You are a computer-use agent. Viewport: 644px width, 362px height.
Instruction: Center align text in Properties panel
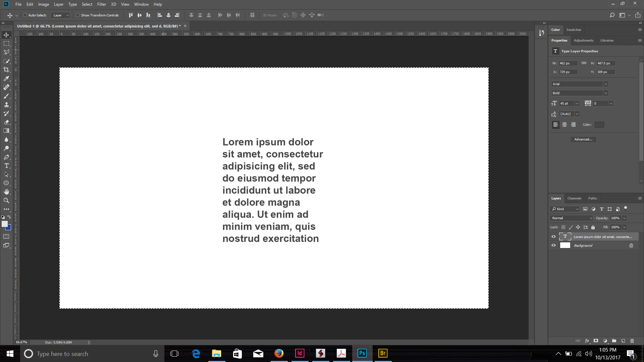pos(565,125)
